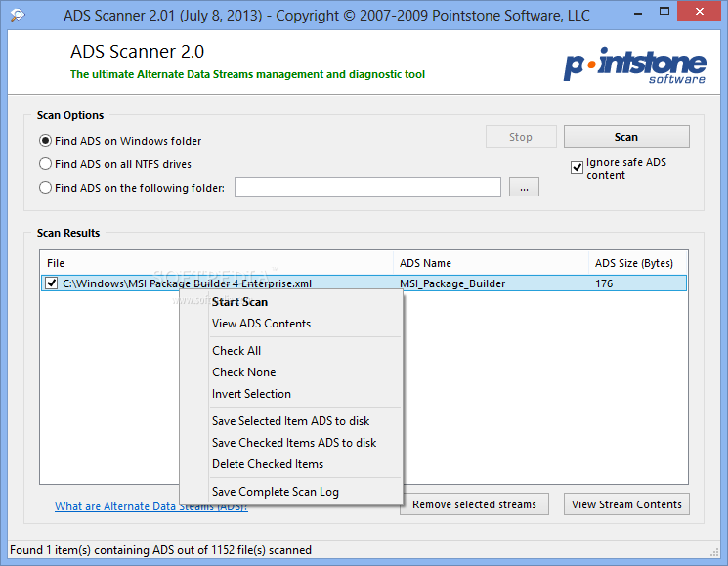Select Check All in context menu
728x566 pixels.
[x=290, y=351]
